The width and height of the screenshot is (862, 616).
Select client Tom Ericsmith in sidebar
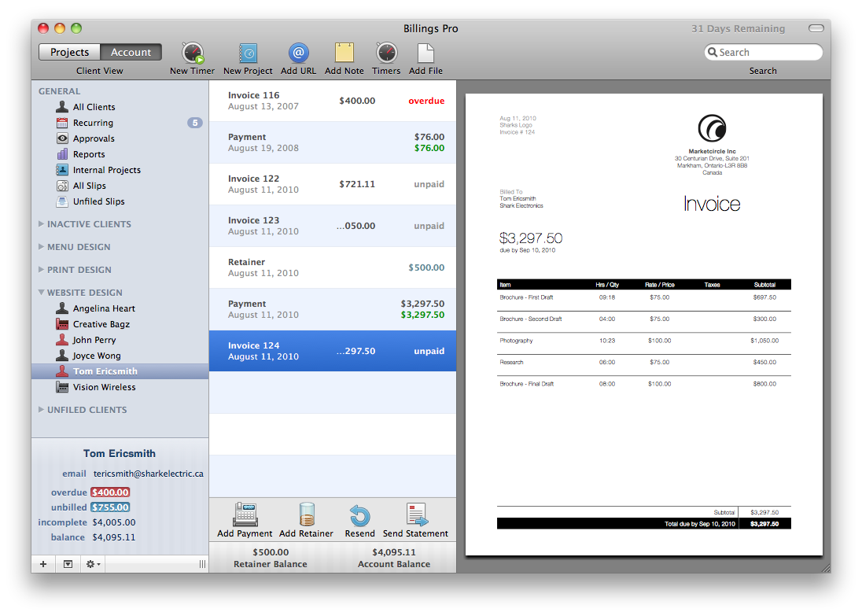click(x=120, y=371)
